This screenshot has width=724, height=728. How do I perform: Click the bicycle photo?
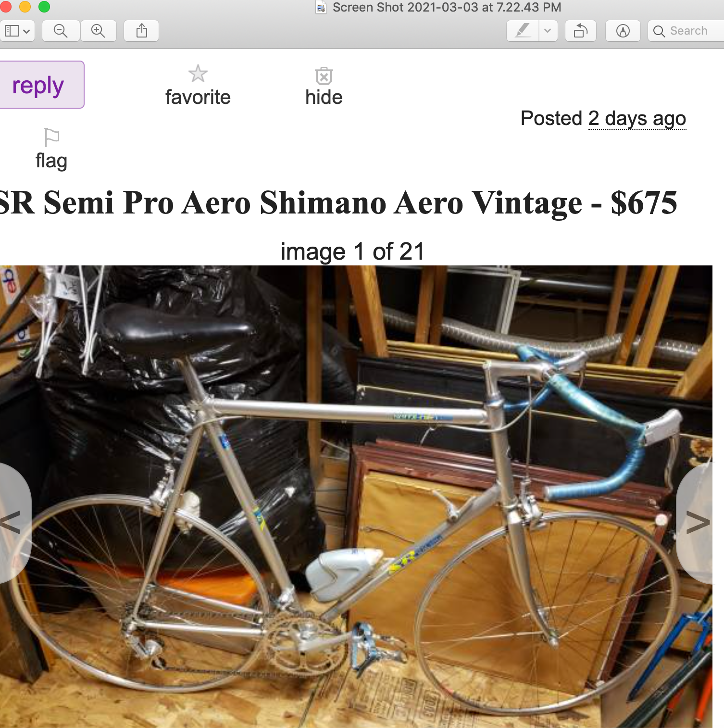click(x=356, y=496)
